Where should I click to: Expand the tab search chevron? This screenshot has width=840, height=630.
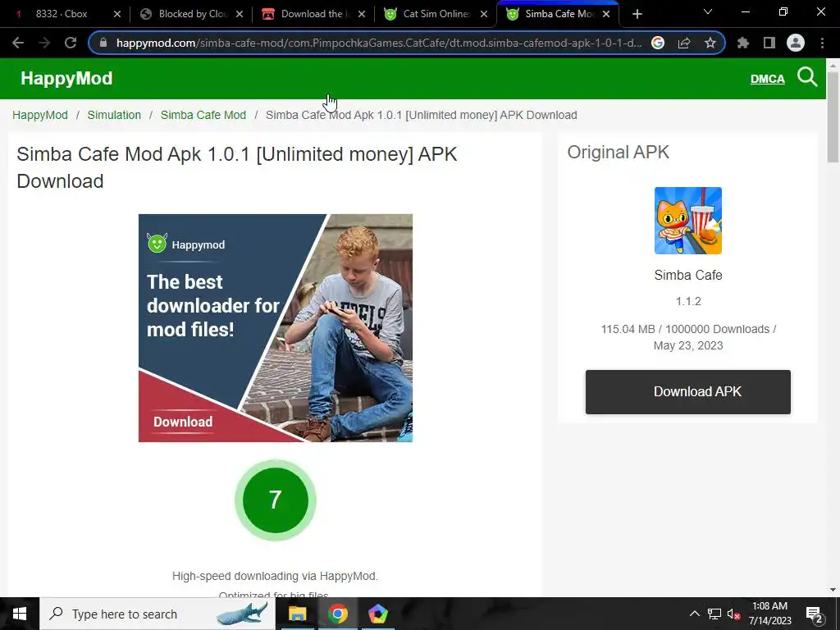tap(708, 11)
